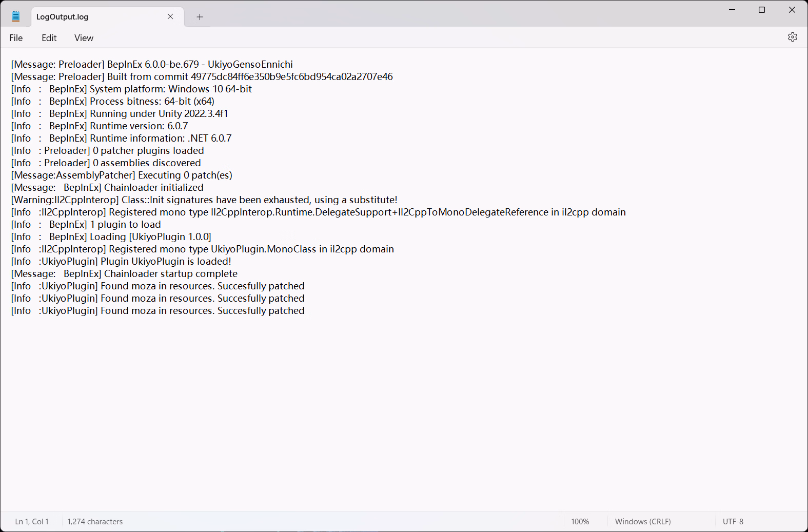The width and height of the screenshot is (808, 532).
Task: Click the 1,274 characters count in status bar
Action: coord(95,521)
